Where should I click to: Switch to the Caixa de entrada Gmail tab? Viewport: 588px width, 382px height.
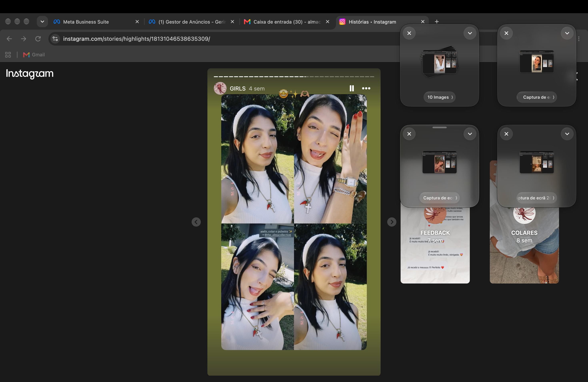[287, 22]
